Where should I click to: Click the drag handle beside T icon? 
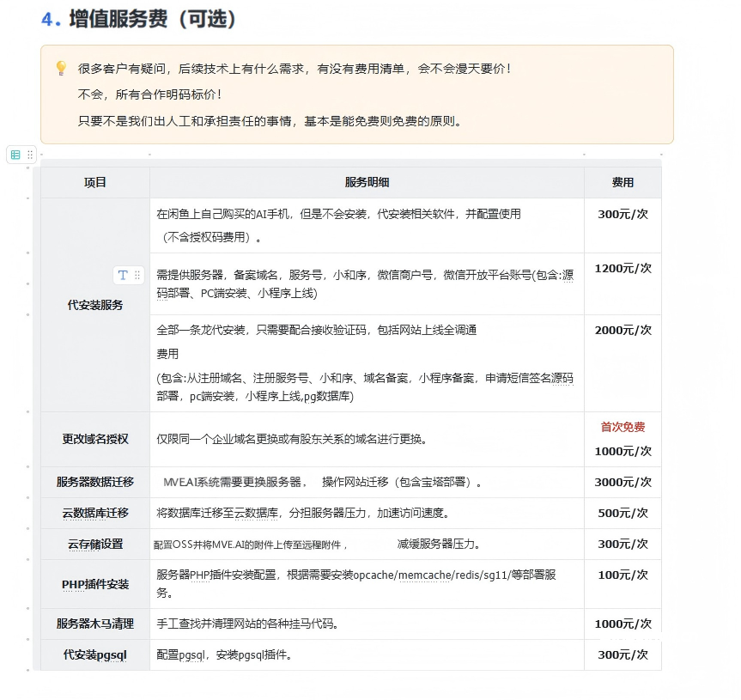pos(137,275)
